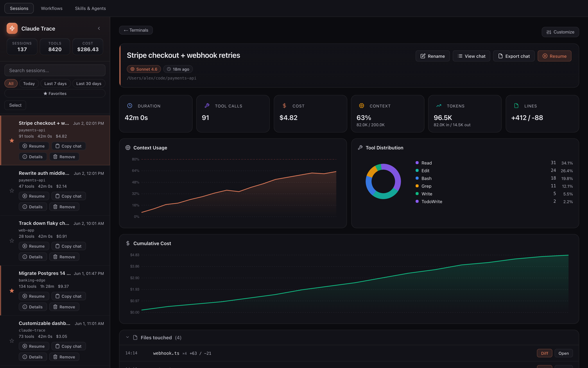
Task: Remove the Track down flaky session
Action: coord(64,257)
